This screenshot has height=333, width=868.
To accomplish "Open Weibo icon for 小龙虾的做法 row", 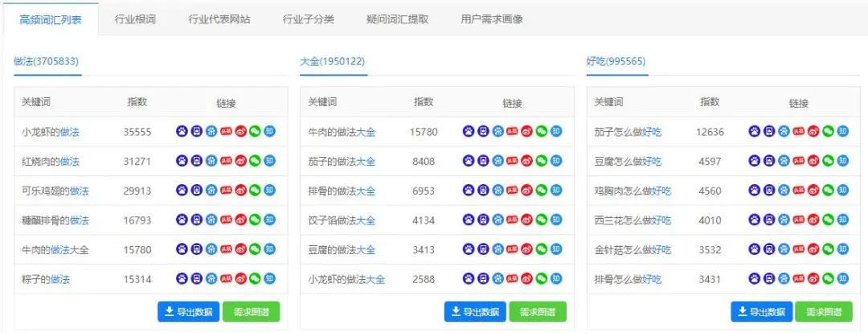I will (240, 131).
